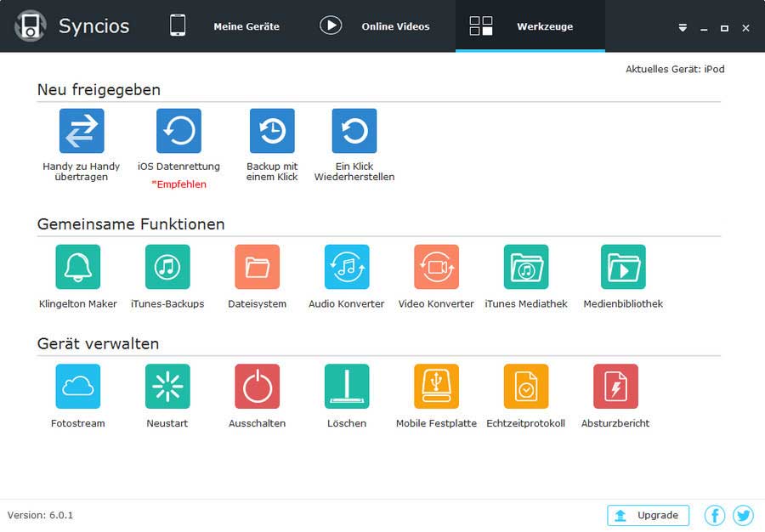
Task: Open the Facebook page icon
Action: pos(715,515)
